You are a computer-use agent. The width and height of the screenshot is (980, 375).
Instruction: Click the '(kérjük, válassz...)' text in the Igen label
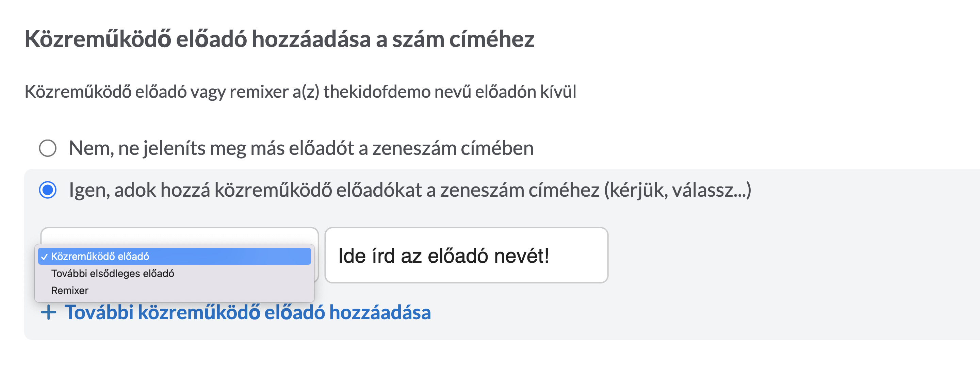677,191
